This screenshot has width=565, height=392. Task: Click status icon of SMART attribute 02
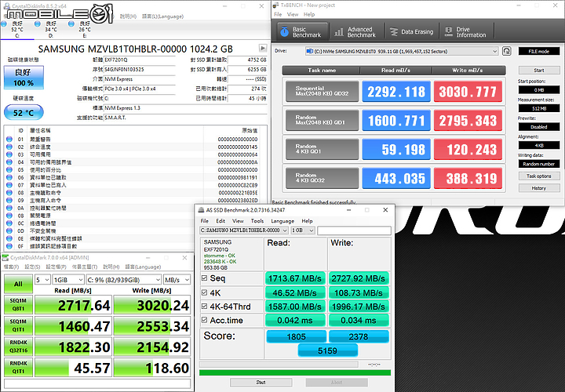[9, 147]
